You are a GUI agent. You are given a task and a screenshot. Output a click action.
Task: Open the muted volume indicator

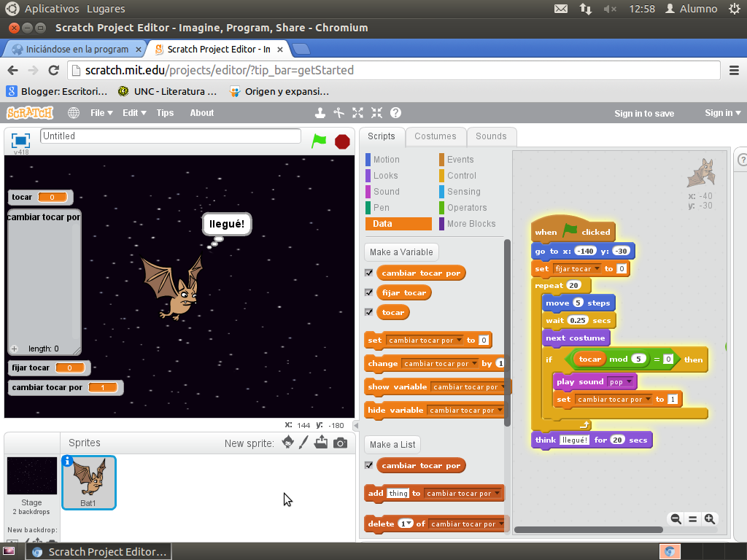pos(610,9)
